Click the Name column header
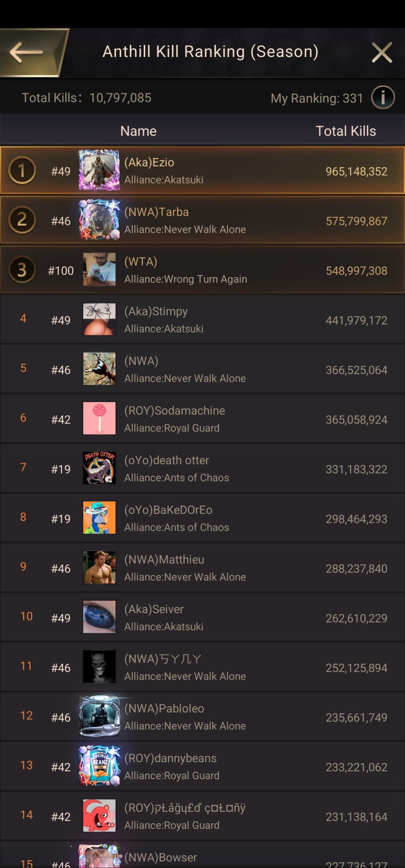 [x=138, y=131]
